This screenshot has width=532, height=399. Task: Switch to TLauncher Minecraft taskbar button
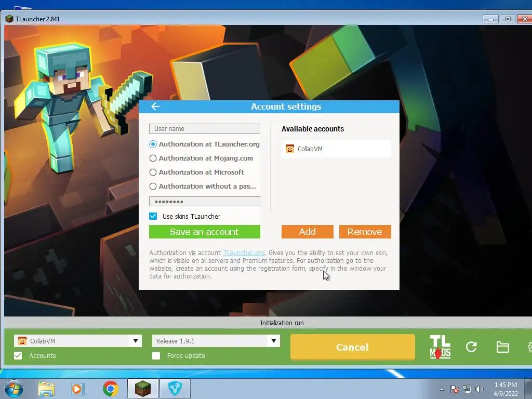pos(143,389)
